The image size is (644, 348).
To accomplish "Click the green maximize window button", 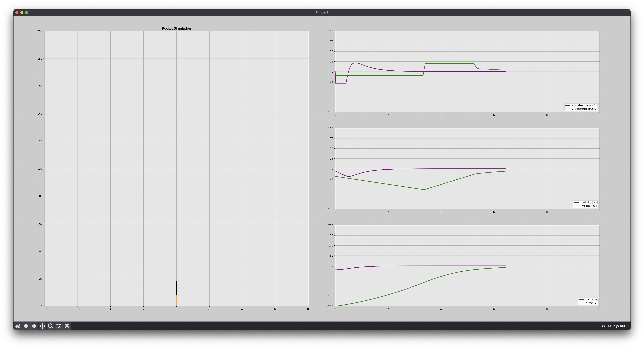I will [x=27, y=13].
